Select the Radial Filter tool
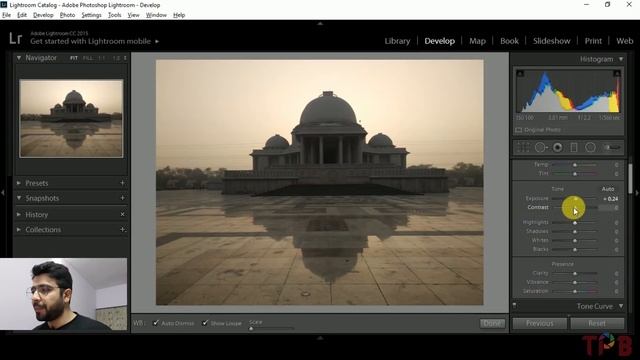 (590, 147)
